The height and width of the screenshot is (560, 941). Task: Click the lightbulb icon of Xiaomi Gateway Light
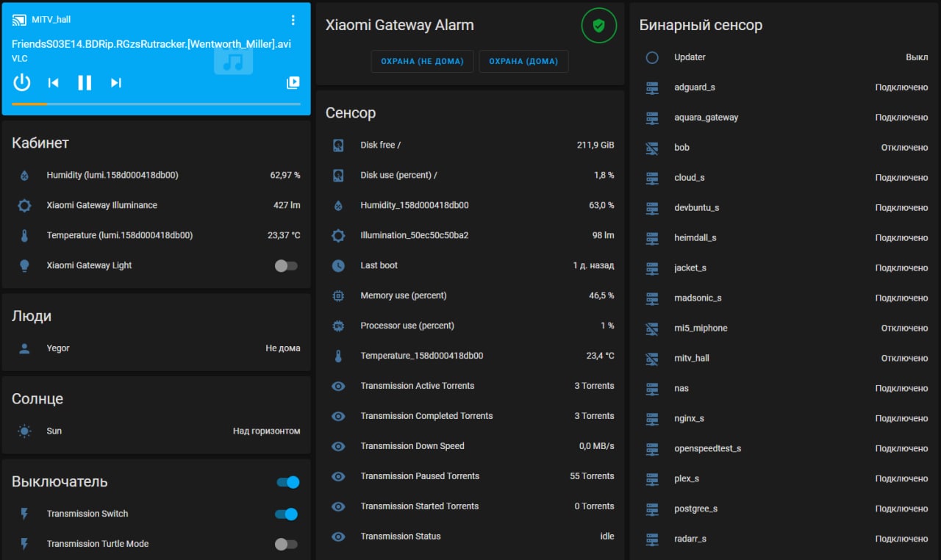[24, 266]
